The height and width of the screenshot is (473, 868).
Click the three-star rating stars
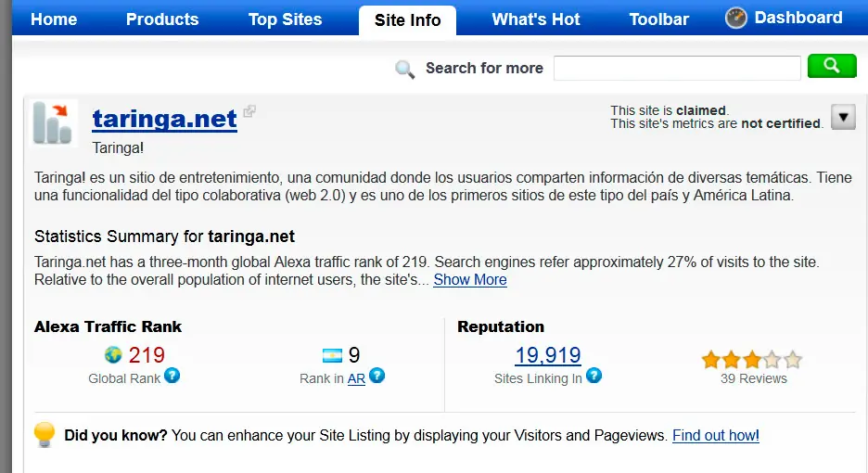coord(752,360)
